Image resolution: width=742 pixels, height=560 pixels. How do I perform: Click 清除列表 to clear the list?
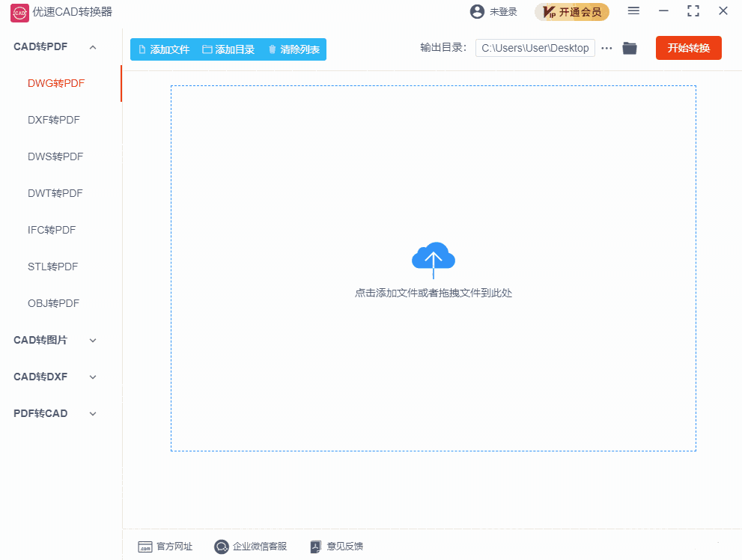[294, 49]
